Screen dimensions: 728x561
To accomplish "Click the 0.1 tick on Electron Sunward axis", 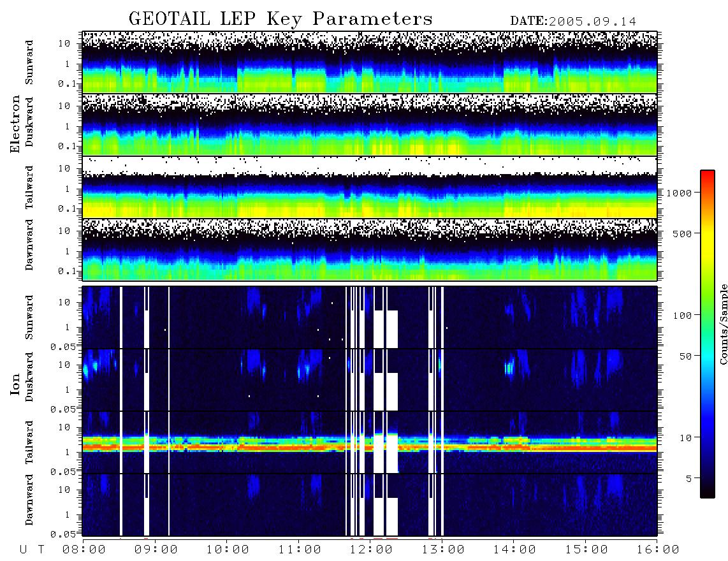I will click(x=67, y=84).
